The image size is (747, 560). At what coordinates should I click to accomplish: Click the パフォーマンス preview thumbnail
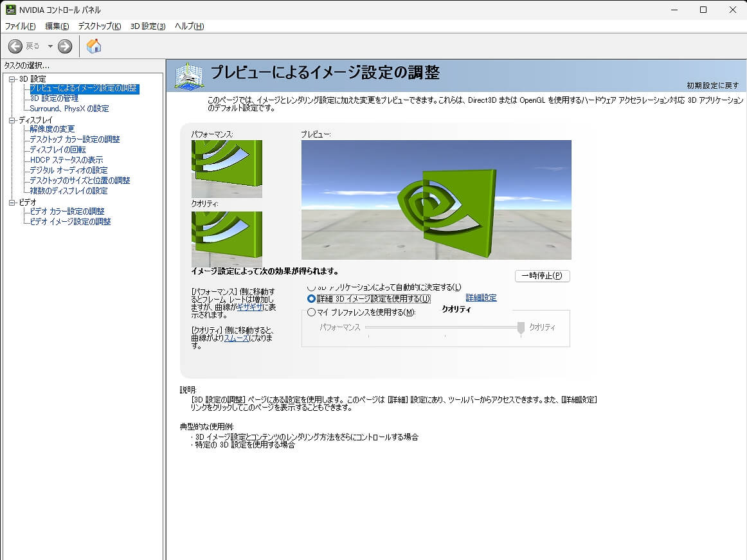tap(226, 167)
